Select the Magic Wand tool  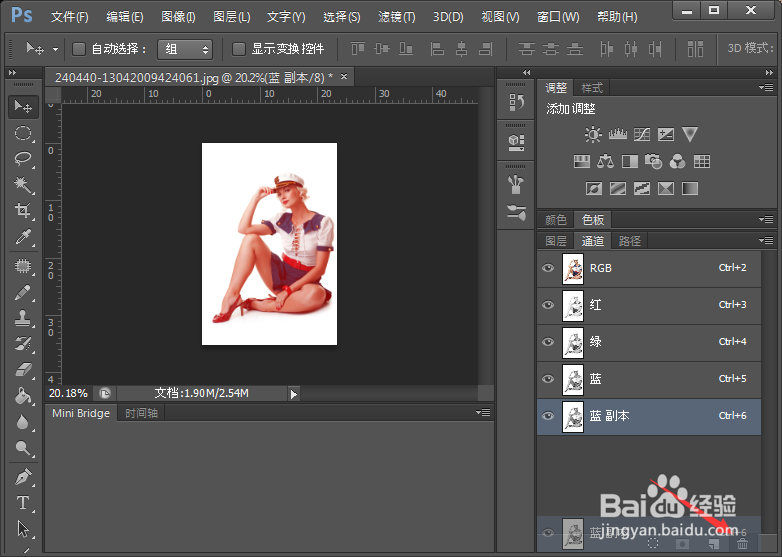click(x=23, y=185)
